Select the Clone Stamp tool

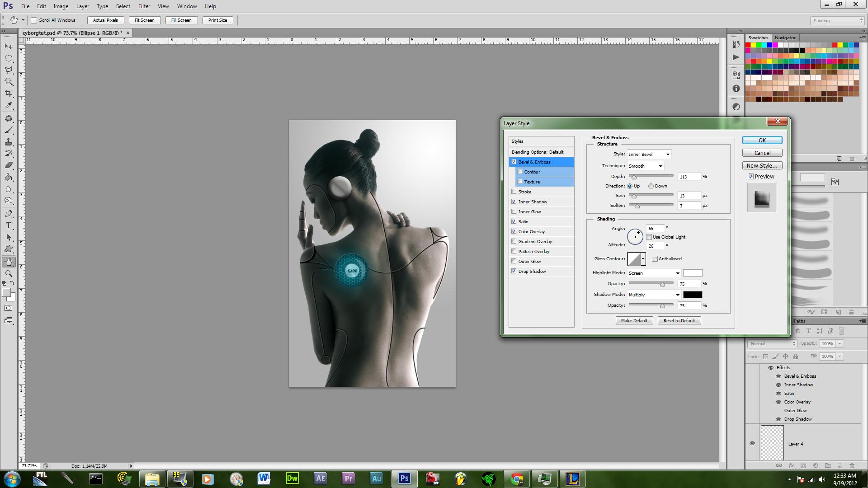[9, 142]
